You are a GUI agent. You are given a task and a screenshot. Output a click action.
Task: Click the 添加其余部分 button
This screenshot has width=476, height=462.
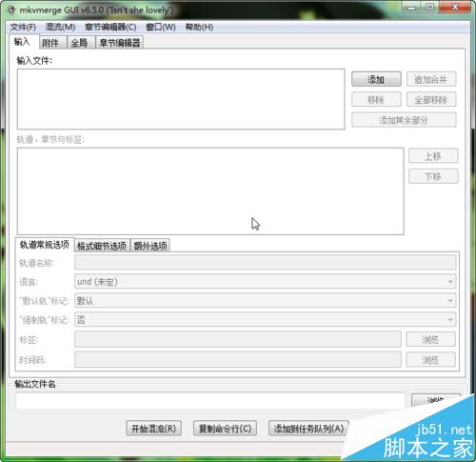404,120
